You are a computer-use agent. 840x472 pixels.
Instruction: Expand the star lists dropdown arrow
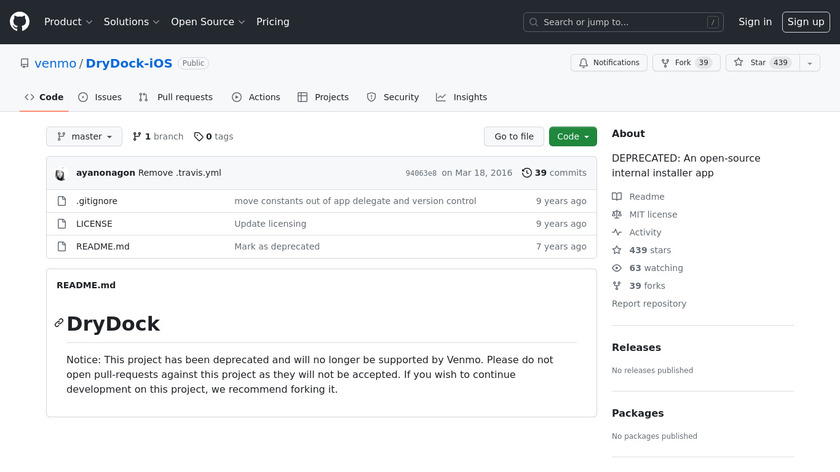tap(810, 63)
